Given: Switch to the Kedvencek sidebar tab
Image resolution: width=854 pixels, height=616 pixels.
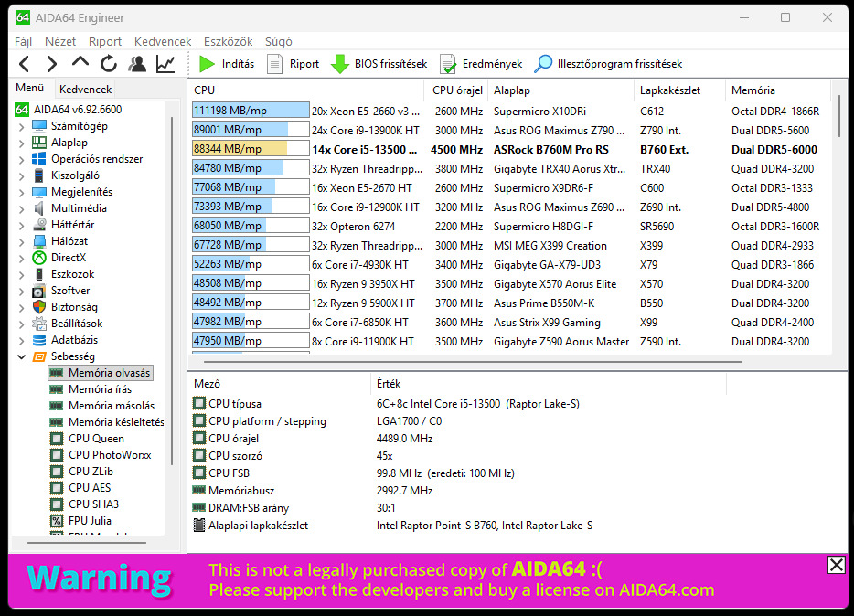Looking at the screenshot, I should tap(86, 90).
